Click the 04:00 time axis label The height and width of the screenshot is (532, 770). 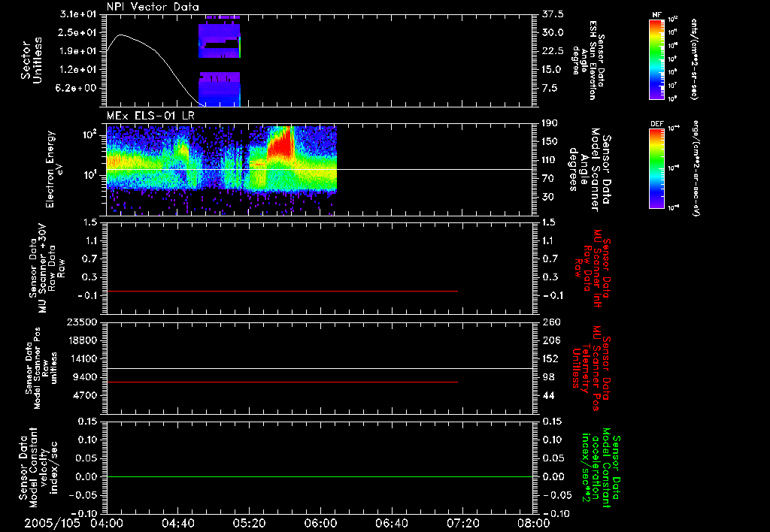tap(107, 523)
